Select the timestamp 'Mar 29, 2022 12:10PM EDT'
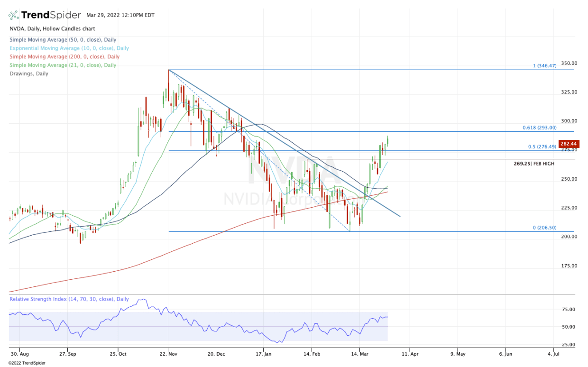 pos(120,15)
